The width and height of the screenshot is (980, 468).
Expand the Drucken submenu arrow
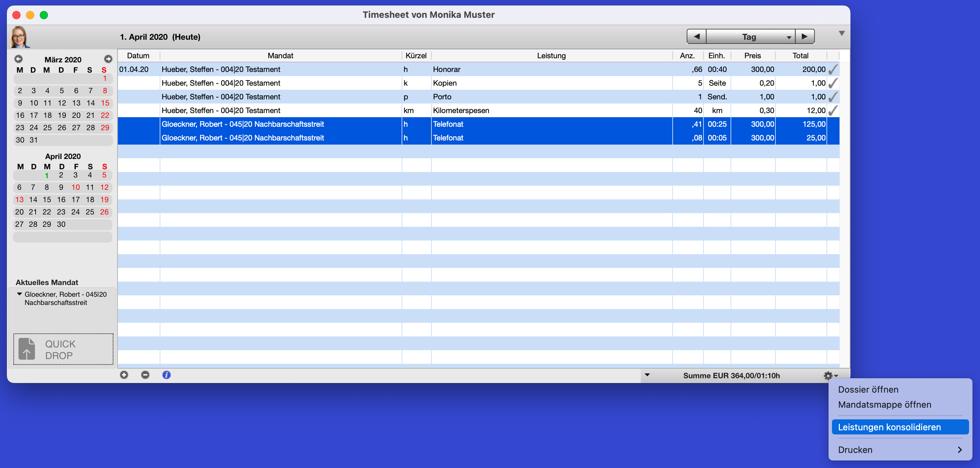pos(959,450)
